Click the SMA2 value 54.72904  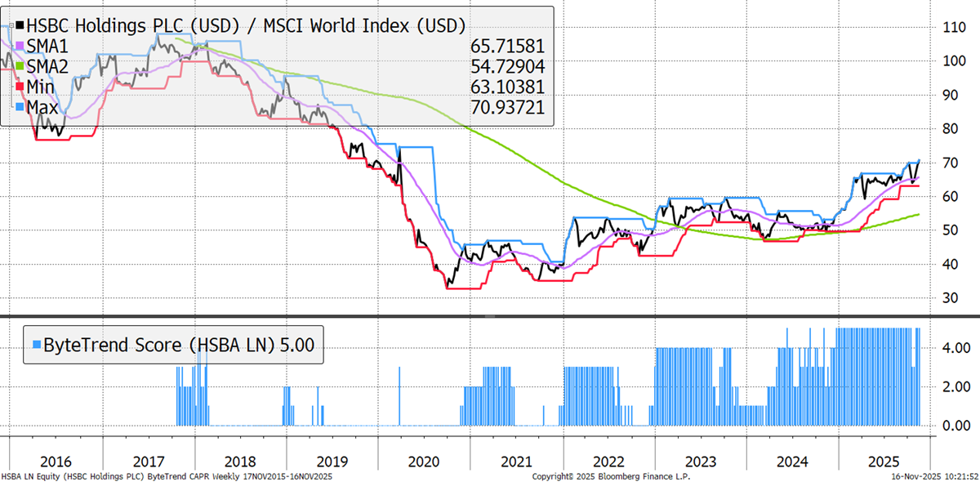point(508,67)
